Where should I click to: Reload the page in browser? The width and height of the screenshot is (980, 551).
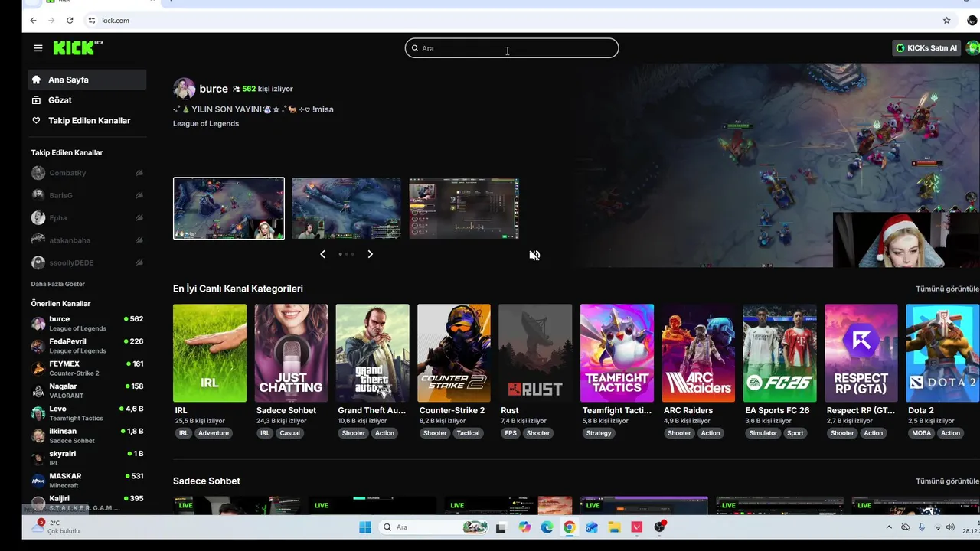click(70, 21)
